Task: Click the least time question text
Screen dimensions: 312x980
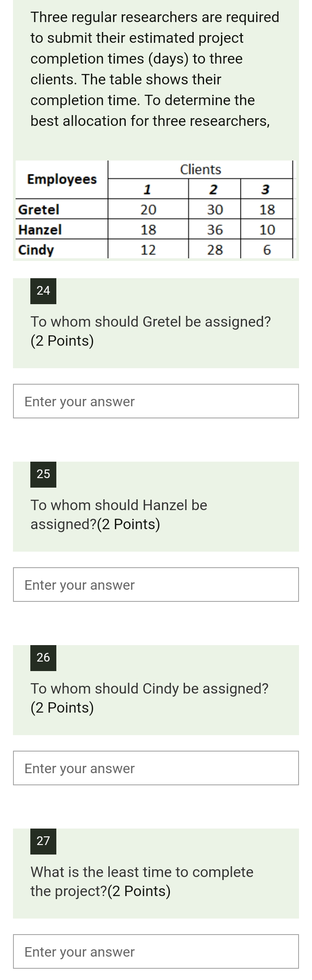Action: [x=142, y=872]
